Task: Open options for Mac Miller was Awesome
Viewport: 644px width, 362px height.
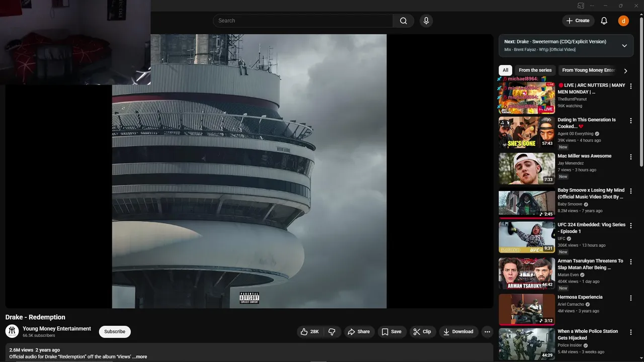Action: [631, 157]
